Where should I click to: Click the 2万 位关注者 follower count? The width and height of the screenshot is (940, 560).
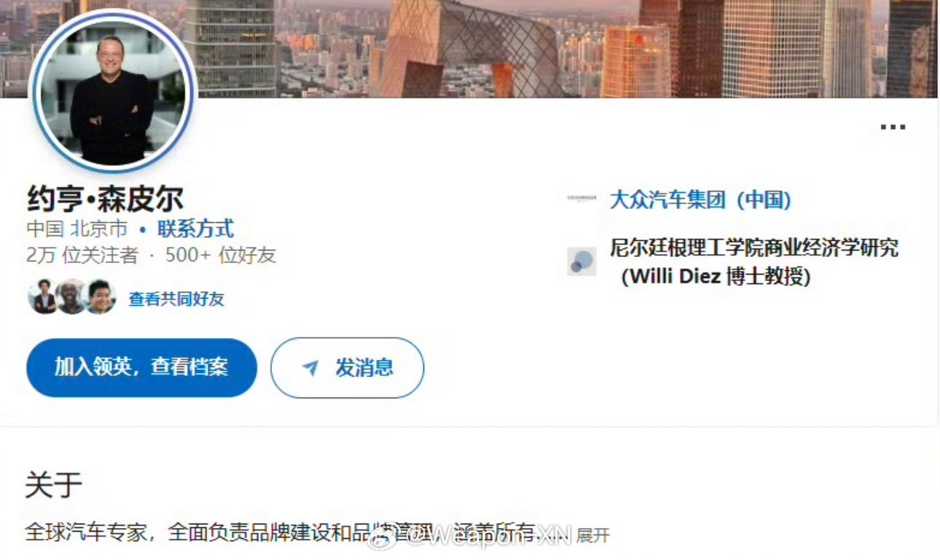click(x=82, y=255)
